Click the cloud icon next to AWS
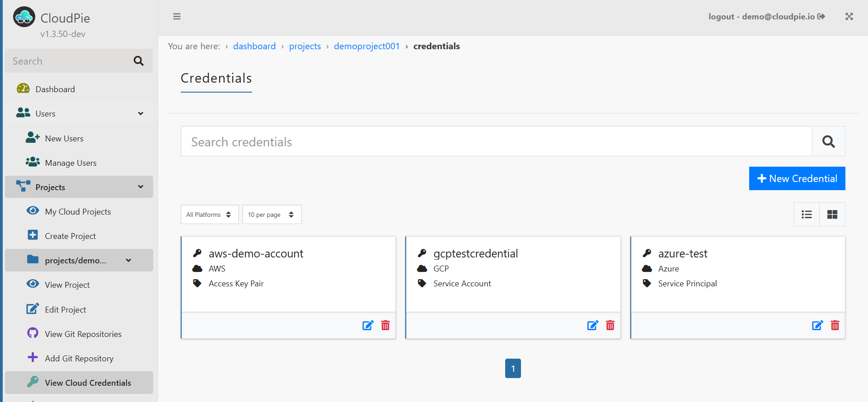Viewport: 868px width, 402px height. [x=197, y=268]
